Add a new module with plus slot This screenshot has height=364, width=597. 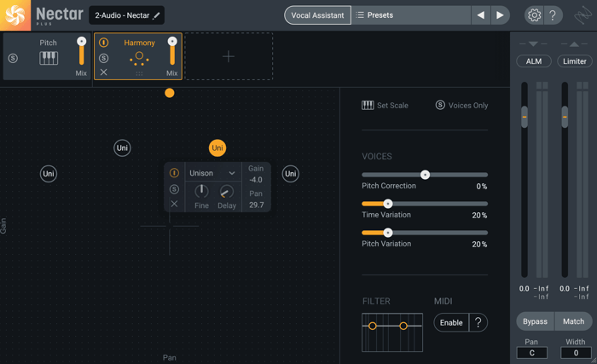[x=229, y=56]
